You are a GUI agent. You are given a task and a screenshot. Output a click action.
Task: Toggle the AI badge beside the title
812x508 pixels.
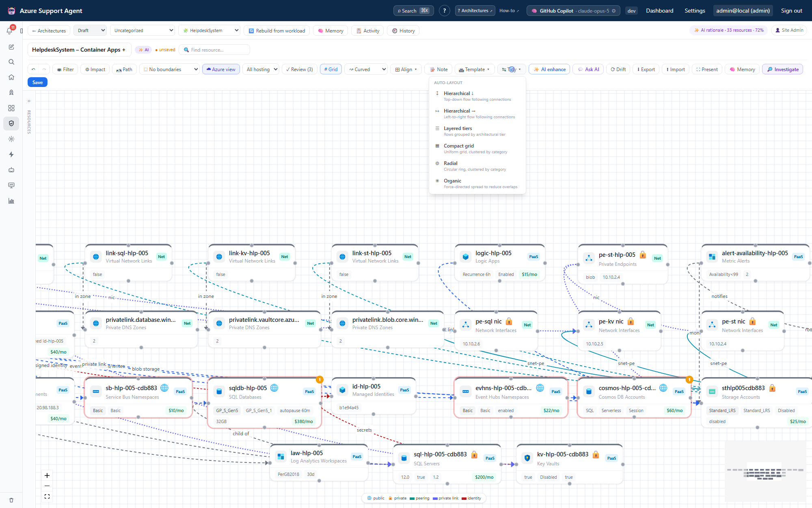tap(143, 50)
